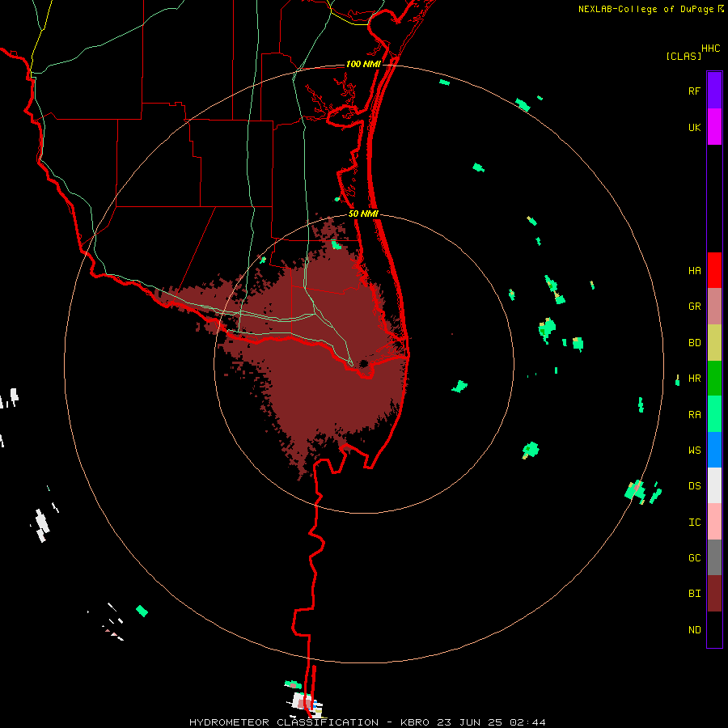
Task: Click the "50 NMI" range ring label
Action: click(x=363, y=214)
